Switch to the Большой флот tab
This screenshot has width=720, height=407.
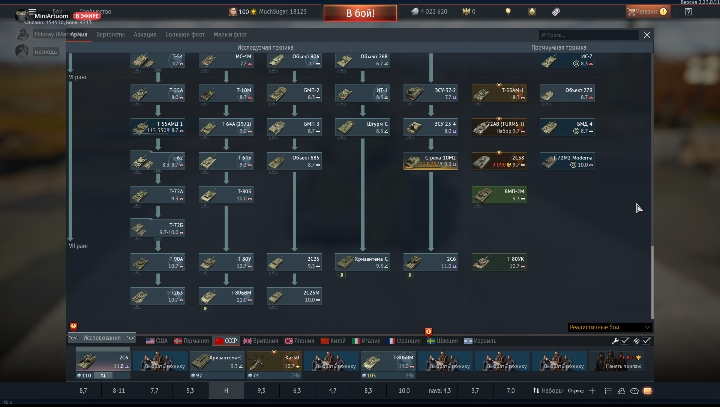[185, 34]
